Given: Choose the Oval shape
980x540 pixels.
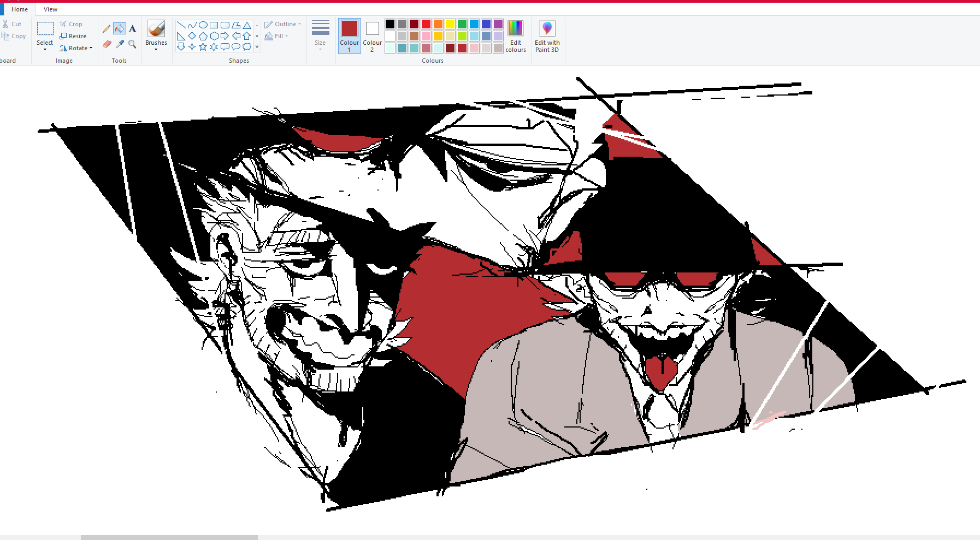Looking at the screenshot, I should [203, 25].
